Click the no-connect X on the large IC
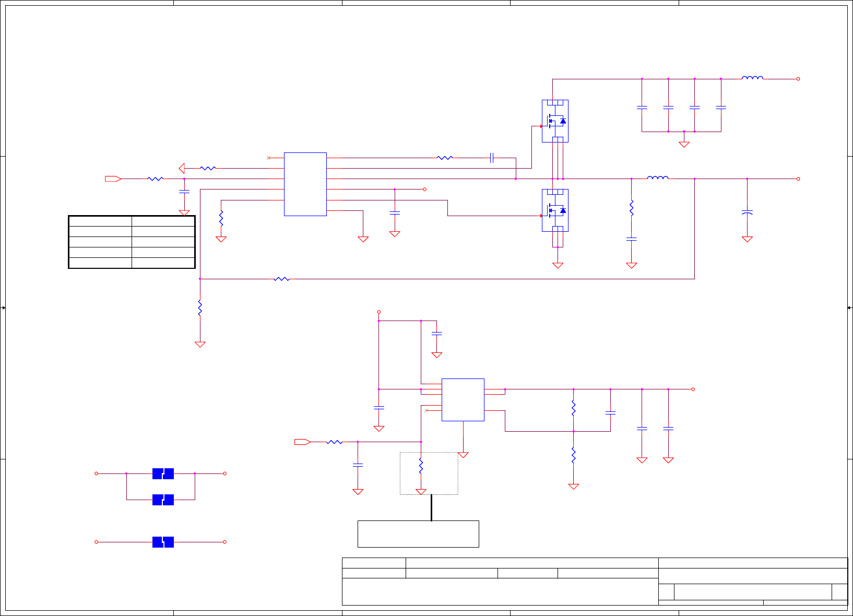Image resolution: width=853 pixels, height=616 pixels. pos(268,158)
